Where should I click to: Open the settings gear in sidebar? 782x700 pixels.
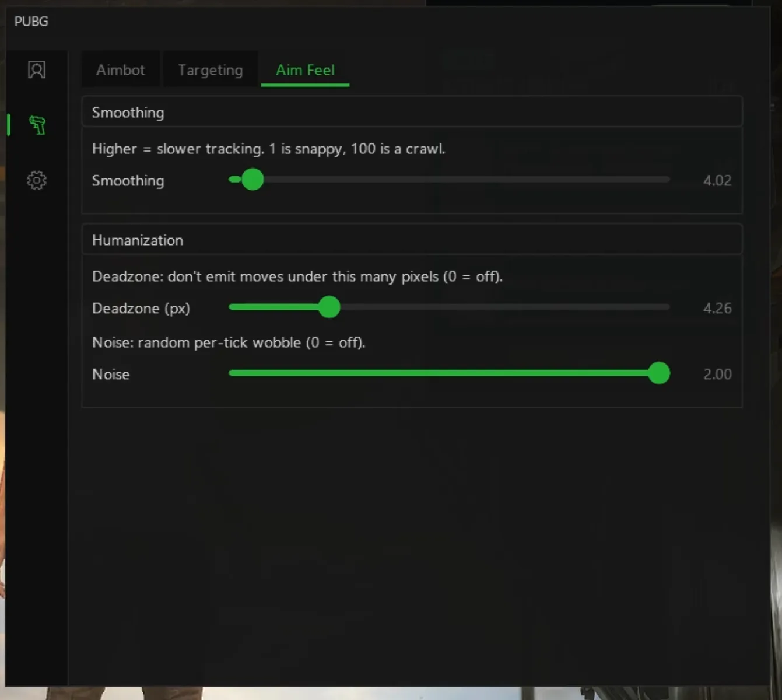point(37,180)
